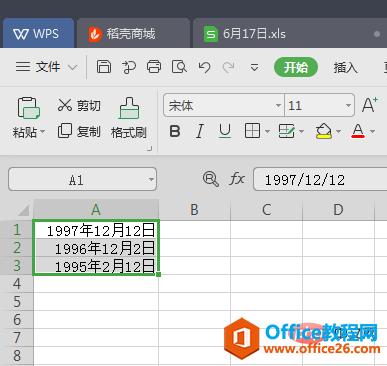Select row 4 header
Image resolution: width=387 pixels, height=366 pixels.
point(17,284)
